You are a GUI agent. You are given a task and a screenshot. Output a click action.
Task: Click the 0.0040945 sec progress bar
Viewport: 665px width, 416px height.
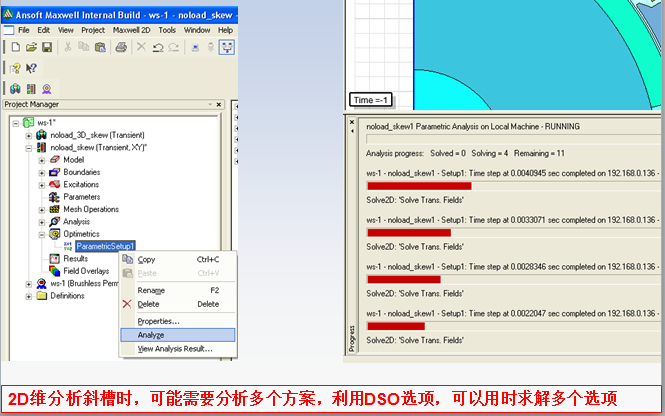[x=514, y=186]
